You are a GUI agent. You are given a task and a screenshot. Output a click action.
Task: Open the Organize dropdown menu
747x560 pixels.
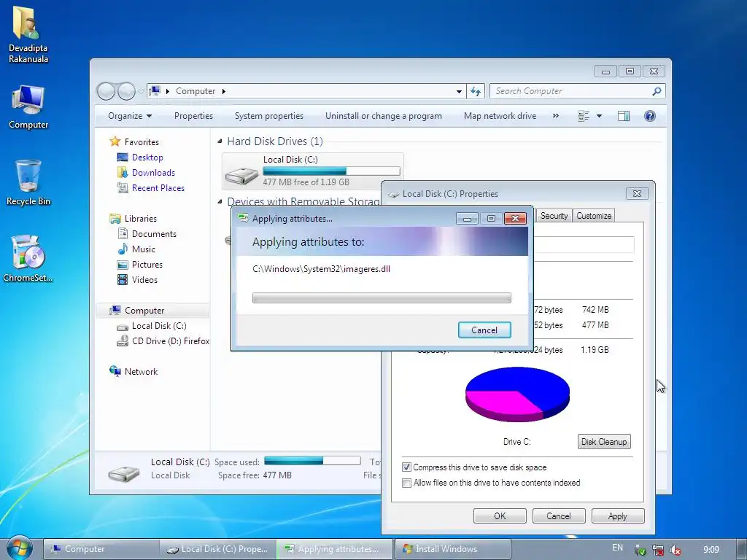[130, 116]
